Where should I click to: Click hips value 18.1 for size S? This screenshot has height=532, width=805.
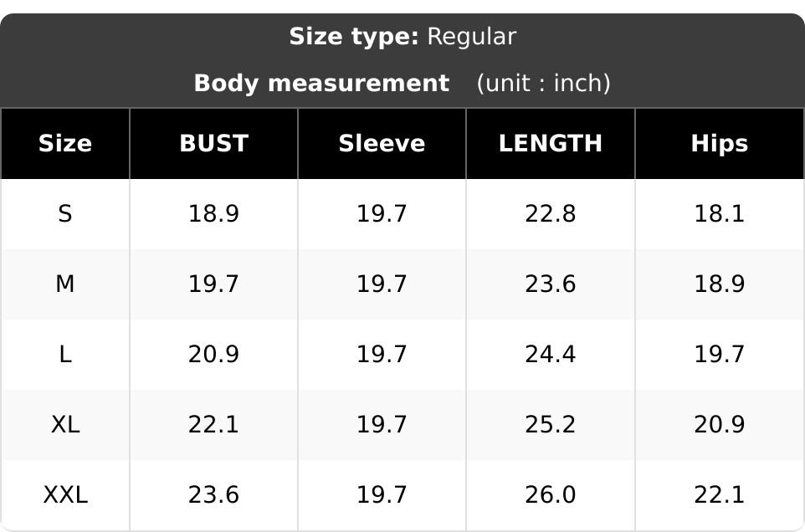(x=720, y=213)
